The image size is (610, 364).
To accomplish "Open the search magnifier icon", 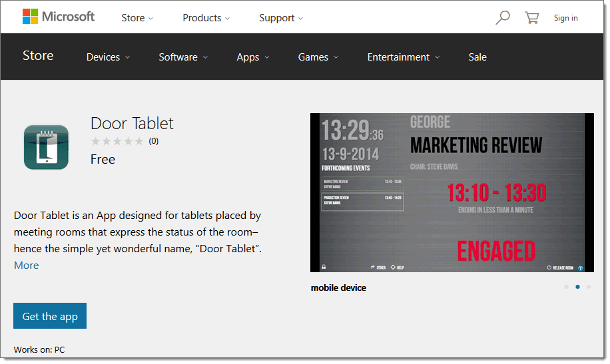I will (x=503, y=18).
